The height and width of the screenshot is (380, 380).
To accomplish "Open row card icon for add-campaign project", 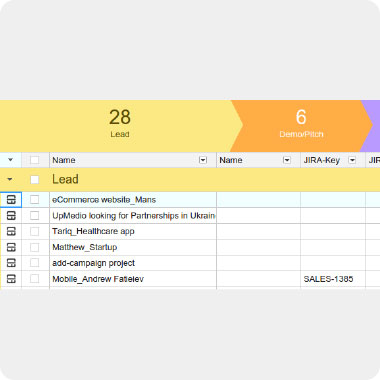I will pyautogui.click(x=11, y=263).
